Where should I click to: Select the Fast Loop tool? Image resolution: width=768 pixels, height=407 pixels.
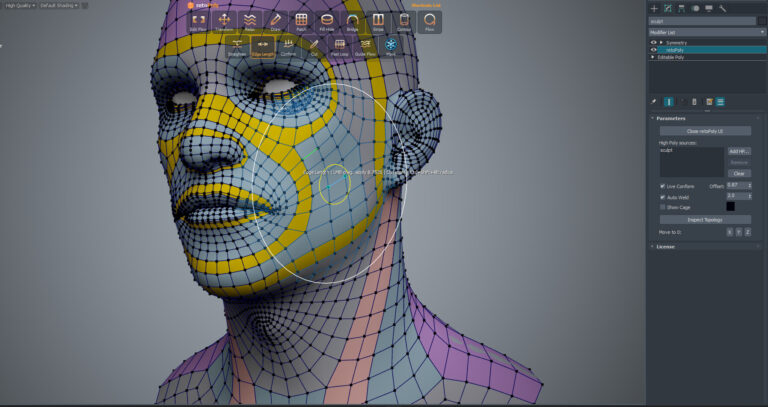[x=339, y=47]
